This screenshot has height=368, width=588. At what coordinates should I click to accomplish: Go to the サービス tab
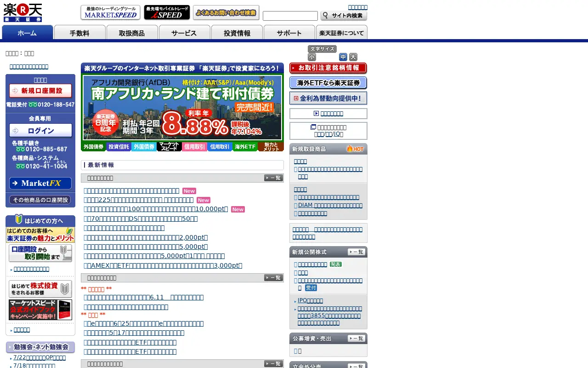point(185,33)
